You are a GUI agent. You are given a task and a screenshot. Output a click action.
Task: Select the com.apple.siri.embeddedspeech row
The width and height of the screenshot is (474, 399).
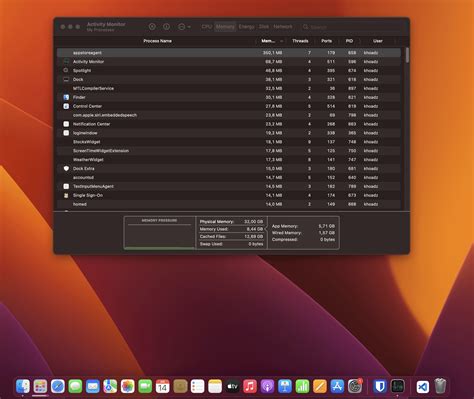point(229,115)
